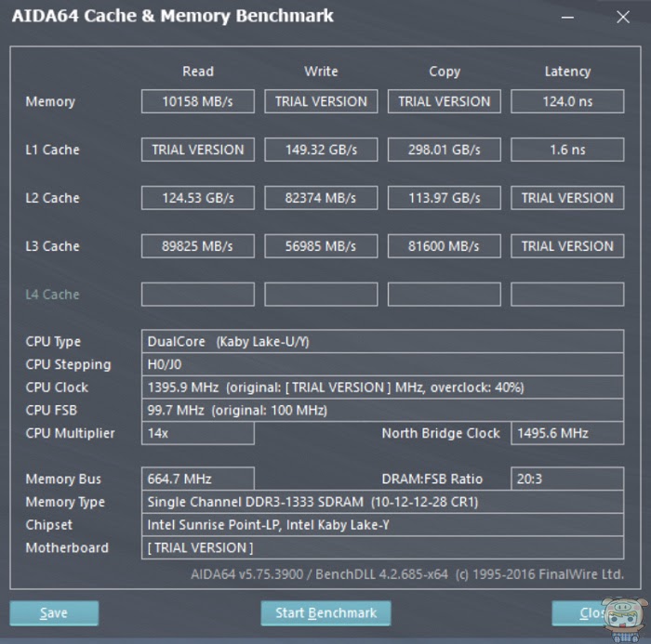
Task: Click the Memory Type label
Action: [65, 503]
